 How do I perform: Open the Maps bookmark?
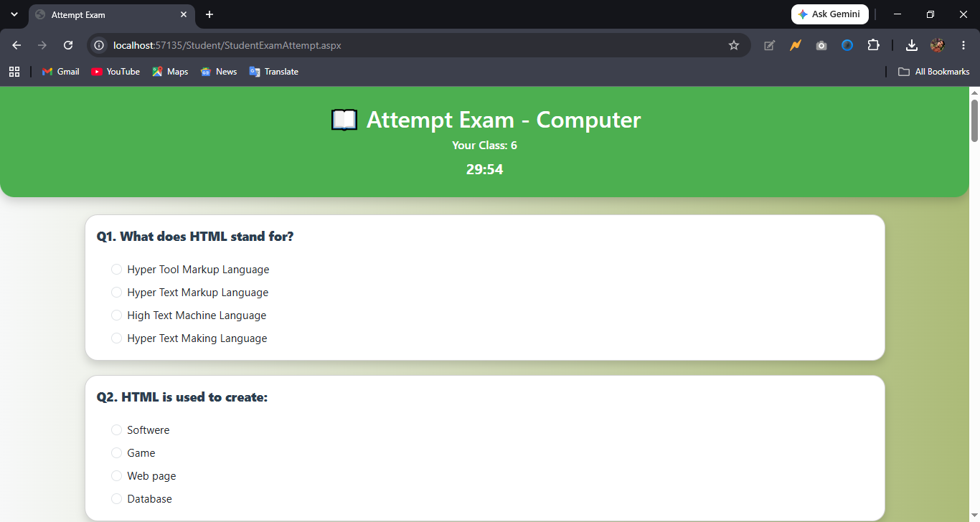170,72
